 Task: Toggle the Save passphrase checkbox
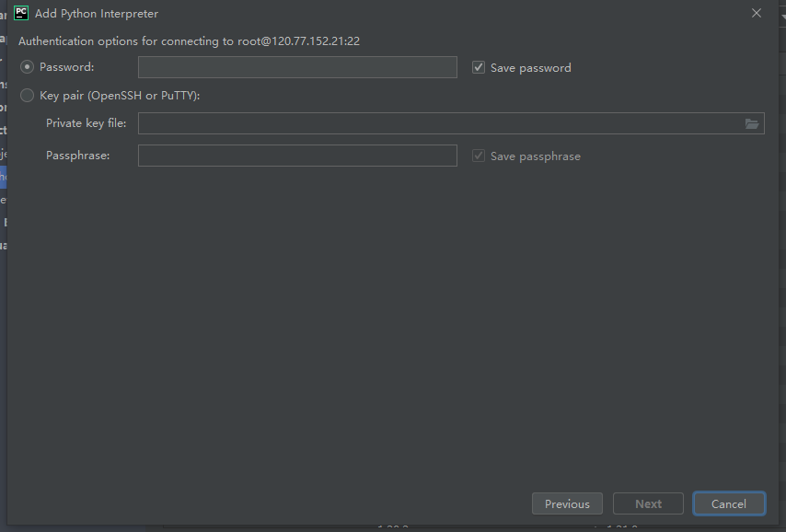click(x=479, y=156)
